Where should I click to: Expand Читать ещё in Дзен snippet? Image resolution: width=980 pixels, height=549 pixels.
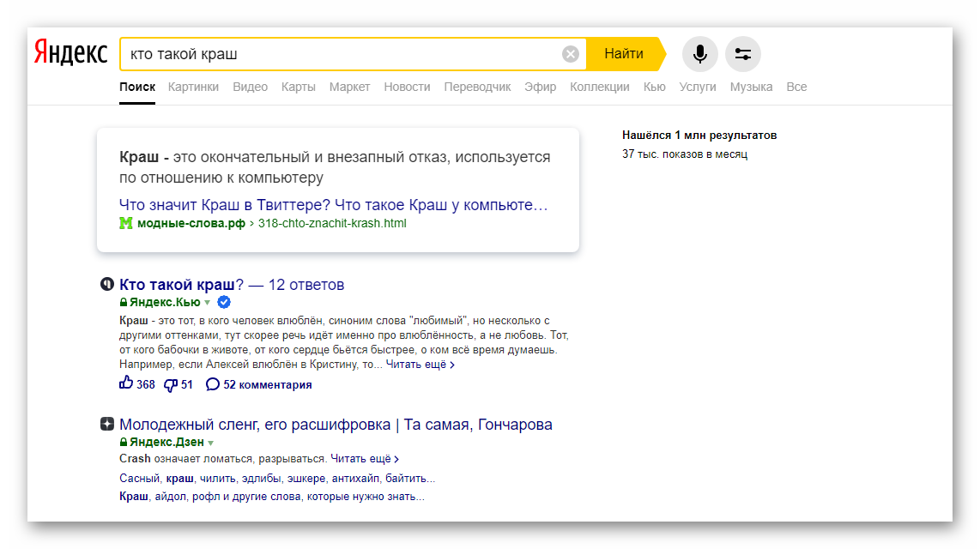coord(365,459)
